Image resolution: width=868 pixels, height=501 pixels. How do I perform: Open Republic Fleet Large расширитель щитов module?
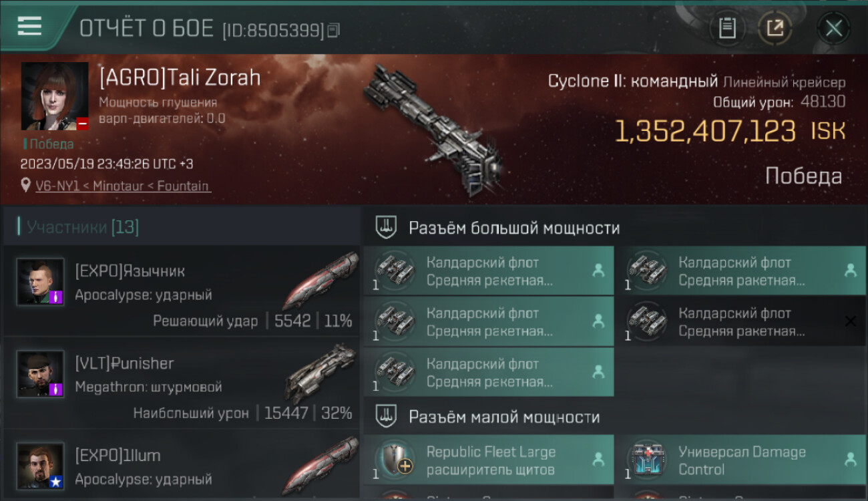coord(489,460)
